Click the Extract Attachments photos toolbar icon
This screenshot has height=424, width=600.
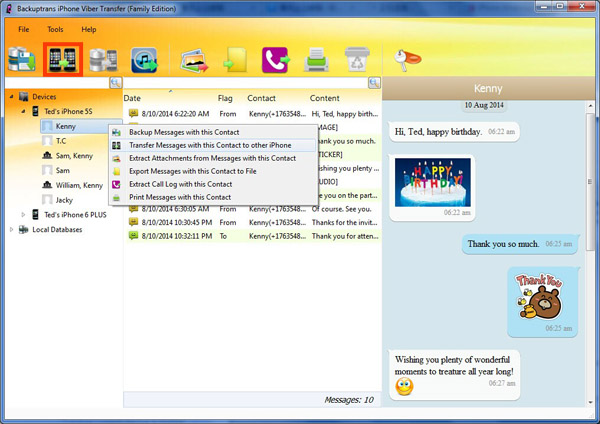[x=194, y=60]
